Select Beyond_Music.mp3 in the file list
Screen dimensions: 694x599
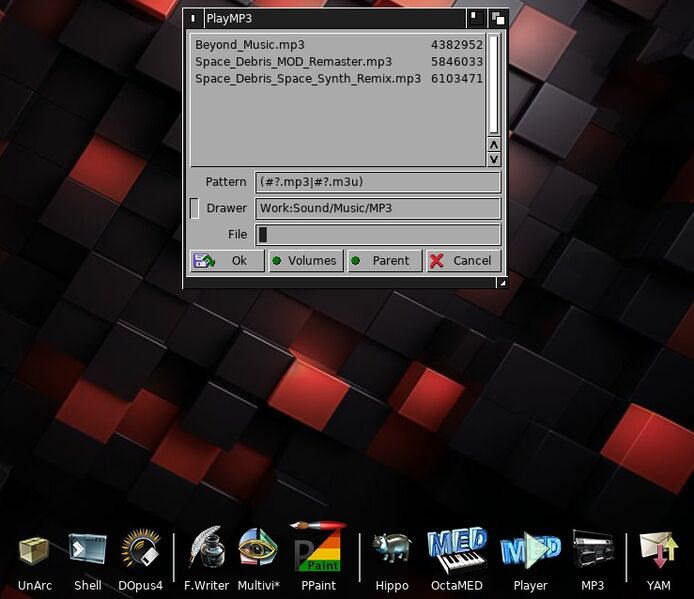coord(250,45)
